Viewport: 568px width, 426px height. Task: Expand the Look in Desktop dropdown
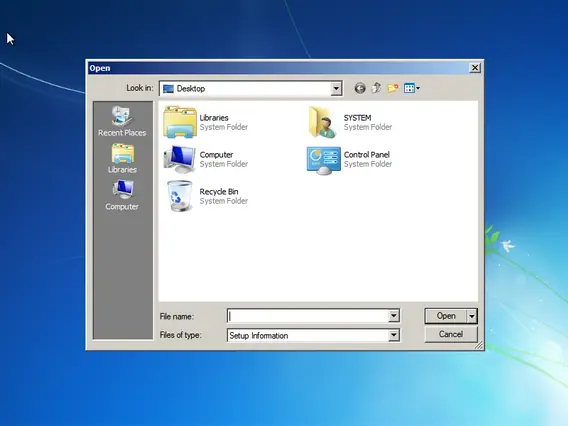(x=336, y=88)
